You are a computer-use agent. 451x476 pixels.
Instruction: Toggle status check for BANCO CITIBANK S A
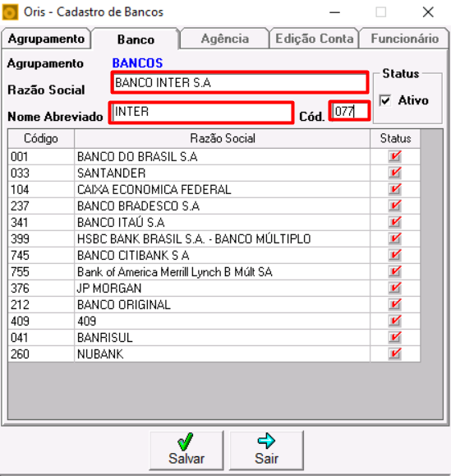[395, 255]
